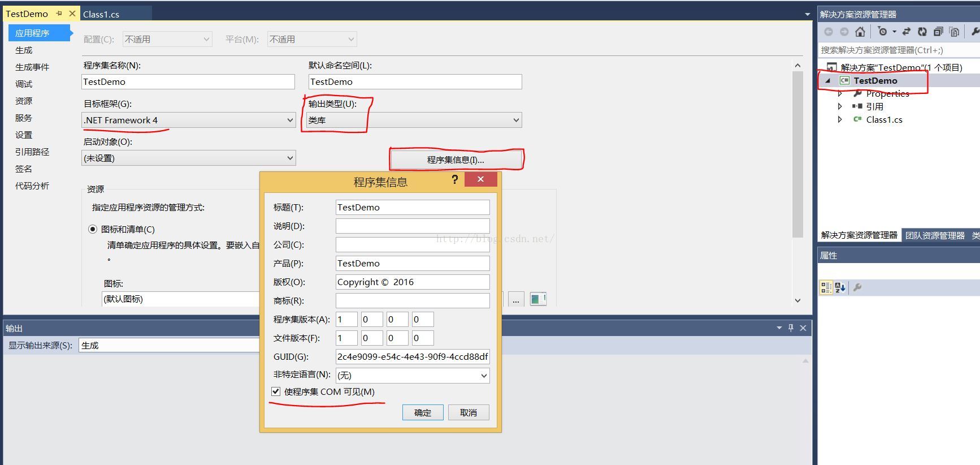Open the document tab list dropdown arrow
980x465 pixels.
coord(807,14)
